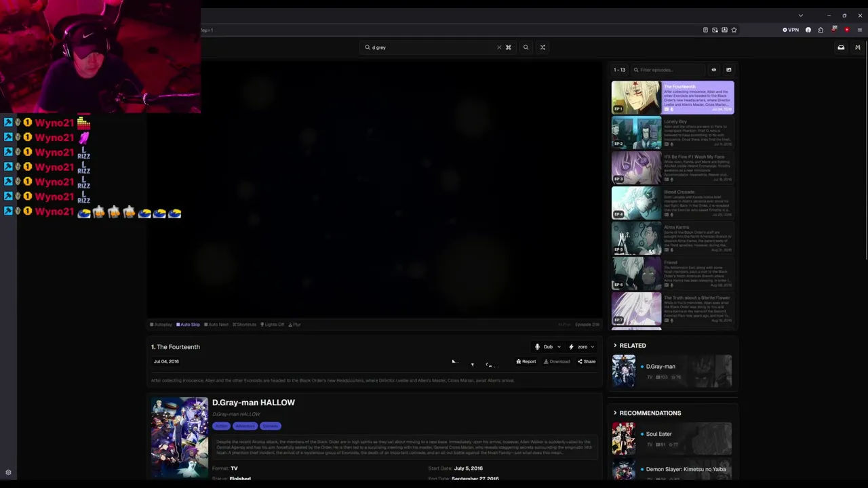Click the Share button

tap(587, 362)
